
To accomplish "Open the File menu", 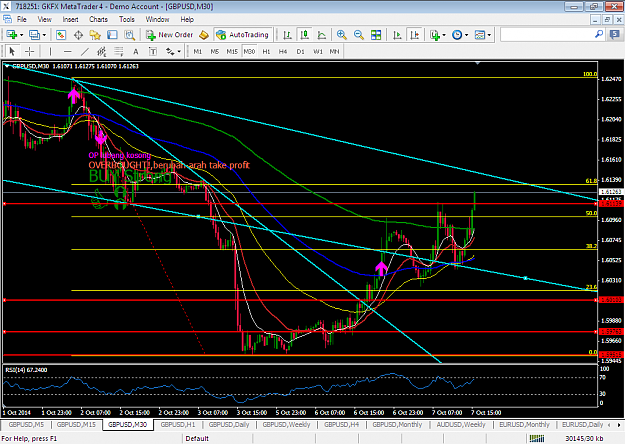I will click(22, 19).
